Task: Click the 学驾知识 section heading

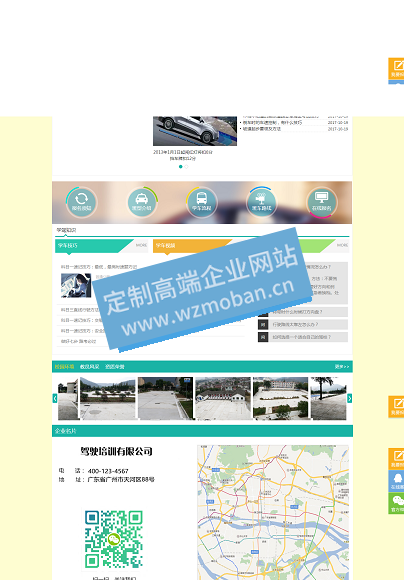Action: click(x=66, y=230)
